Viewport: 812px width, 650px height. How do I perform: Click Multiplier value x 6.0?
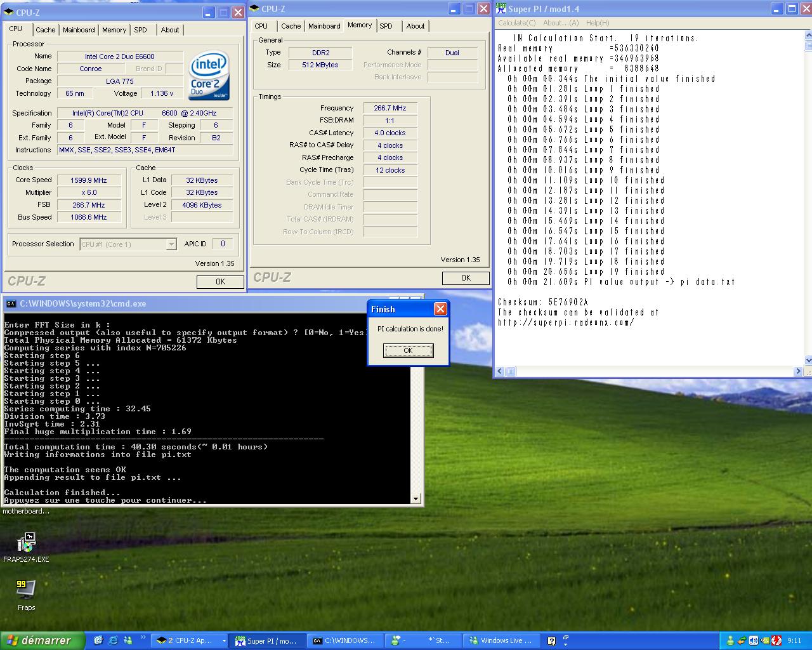89,192
